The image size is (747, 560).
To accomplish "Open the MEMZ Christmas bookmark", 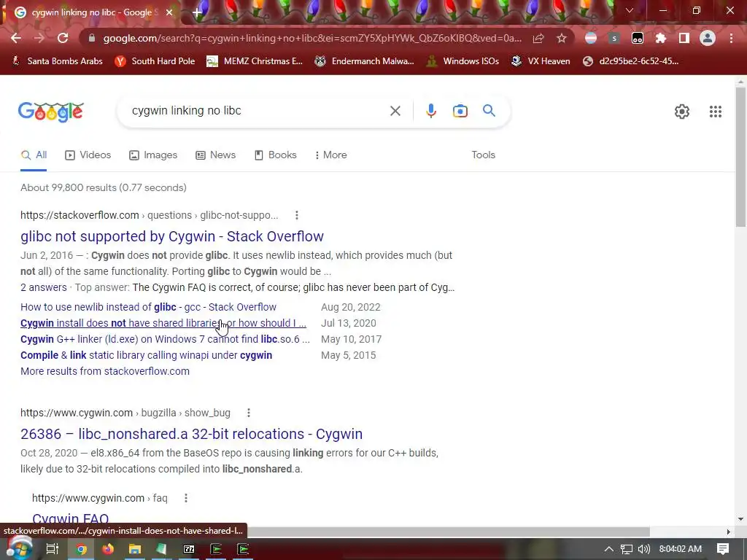I will [255, 61].
